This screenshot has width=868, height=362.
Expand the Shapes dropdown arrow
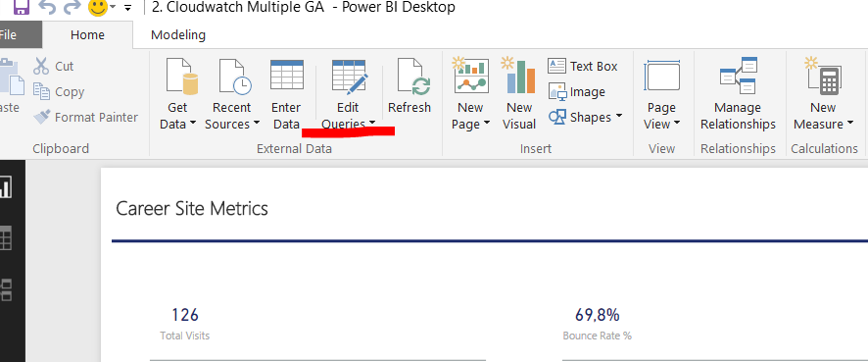tap(619, 116)
